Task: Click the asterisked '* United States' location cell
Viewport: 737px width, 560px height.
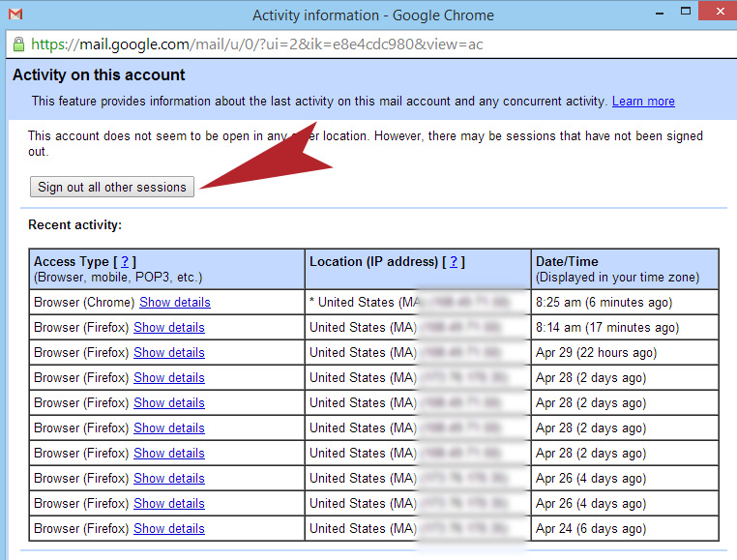Action: pyautogui.click(x=418, y=302)
